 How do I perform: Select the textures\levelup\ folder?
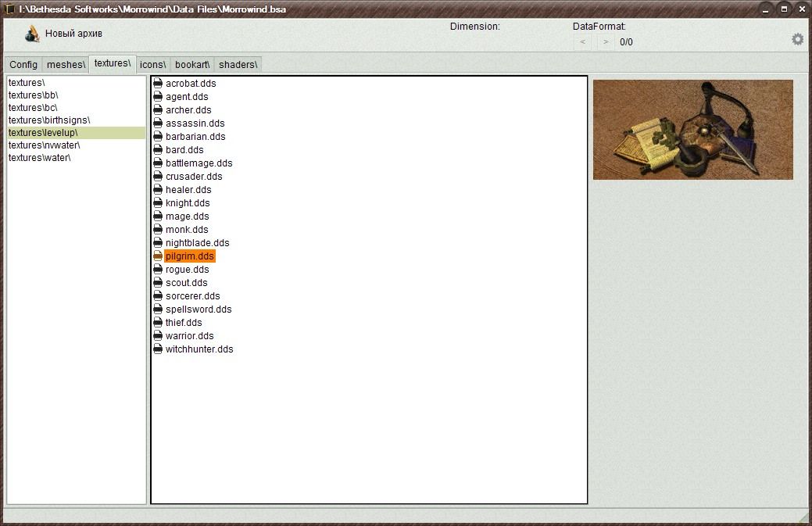[76, 133]
